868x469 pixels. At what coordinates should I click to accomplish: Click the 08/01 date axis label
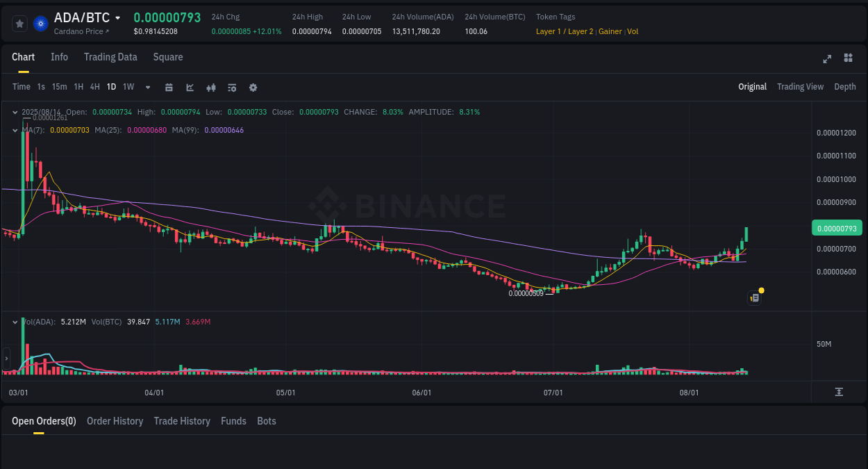click(x=688, y=393)
